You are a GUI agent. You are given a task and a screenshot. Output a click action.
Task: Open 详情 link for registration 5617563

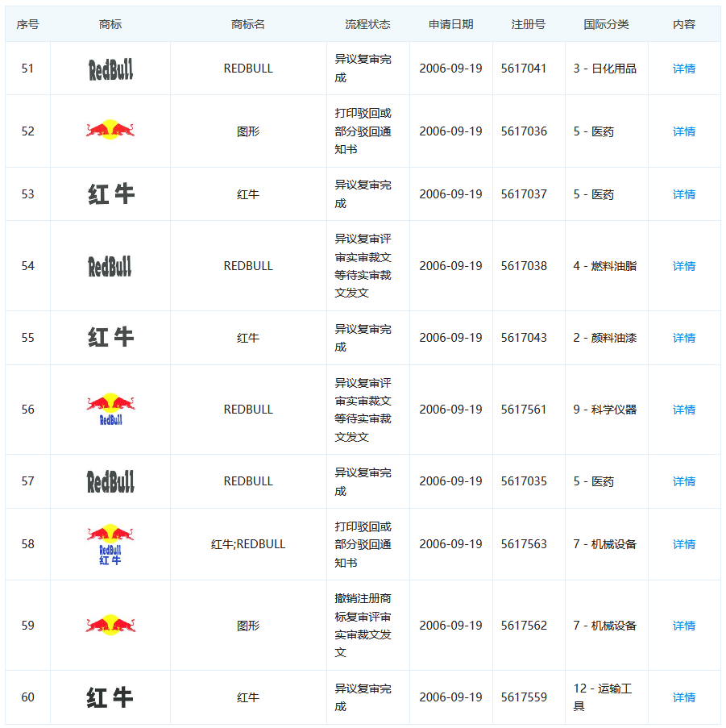coord(683,544)
